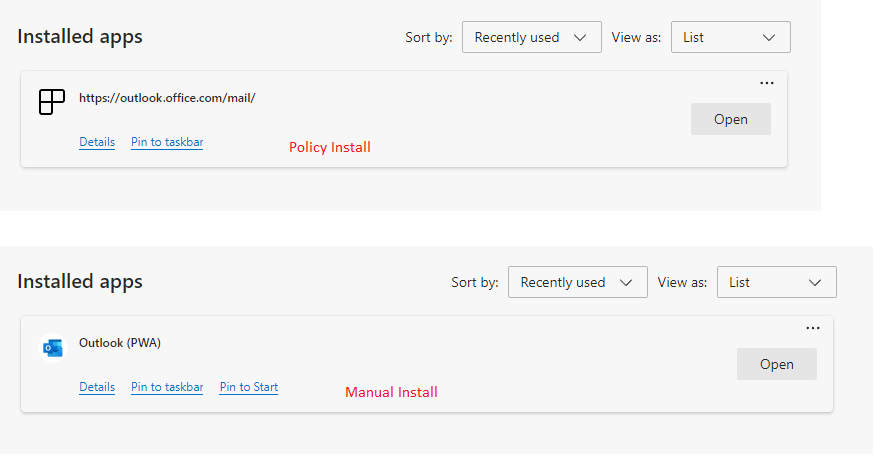Open the View as List dropdown in the upper panel
This screenshot has width=886, height=471.
point(731,37)
